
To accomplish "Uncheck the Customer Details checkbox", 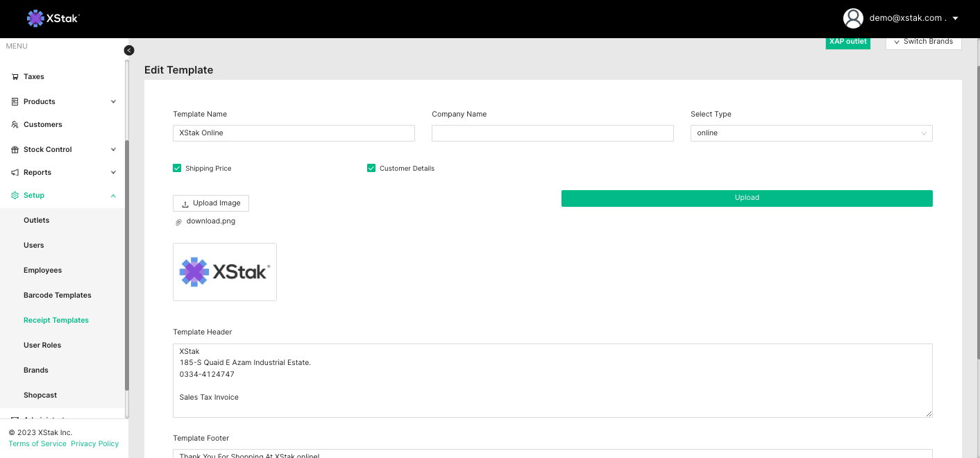I will coord(371,168).
